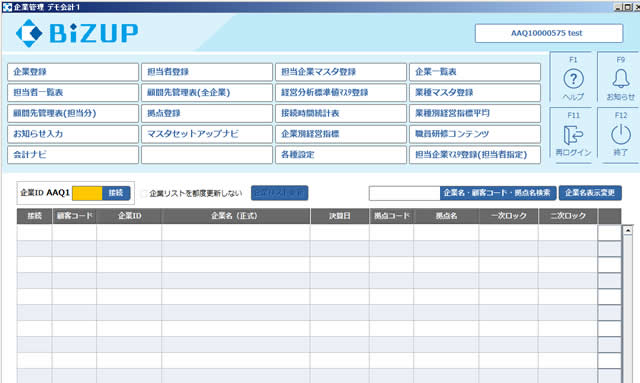Click the 接続 button beside company ID
This screenshot has width=640, height=383.
[x=116, y=193]
